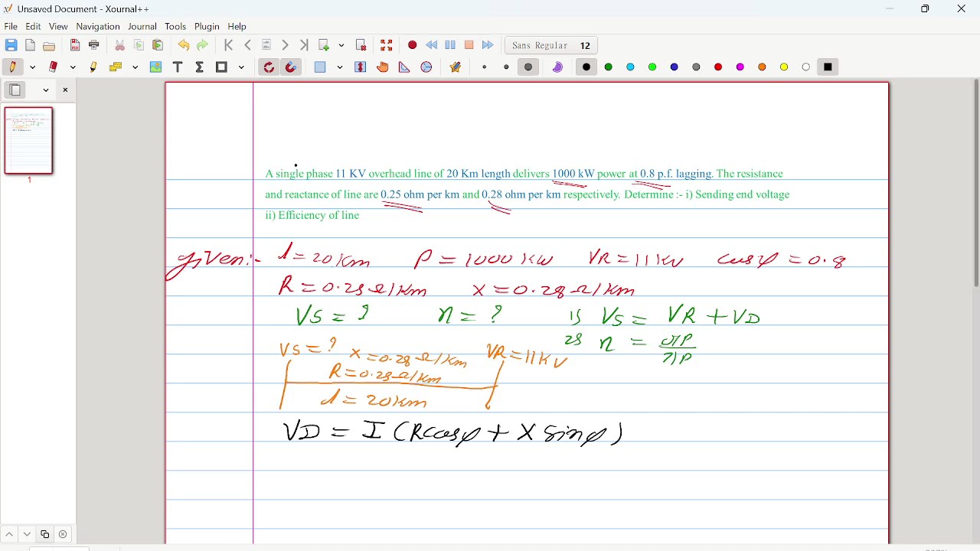Open the Edit menu
This screenshot has height=551, width=980.
click(x=34, y=27)
